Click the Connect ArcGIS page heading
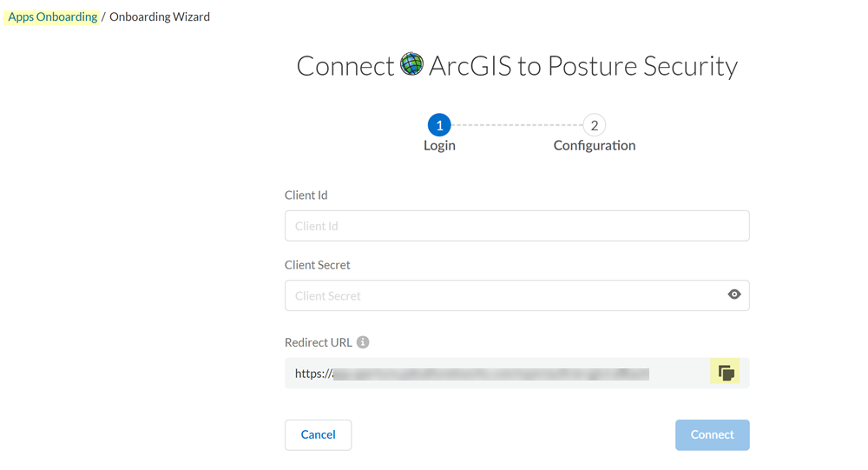 tap(516, 66)
